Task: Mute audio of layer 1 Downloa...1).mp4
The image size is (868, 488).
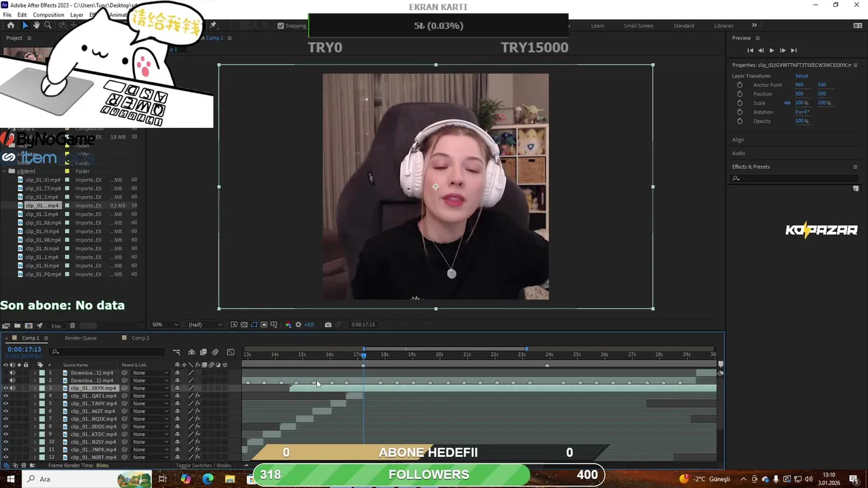Action: pos(12,373)
